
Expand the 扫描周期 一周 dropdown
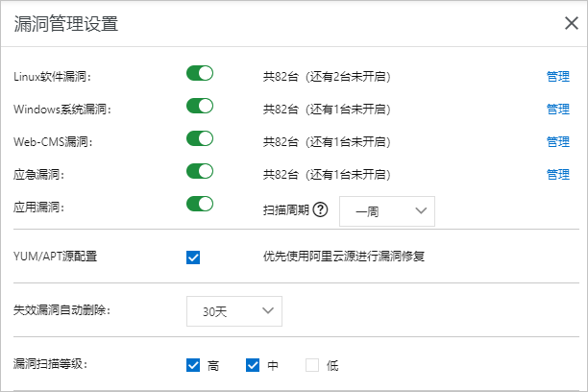[x=387, y=211]
